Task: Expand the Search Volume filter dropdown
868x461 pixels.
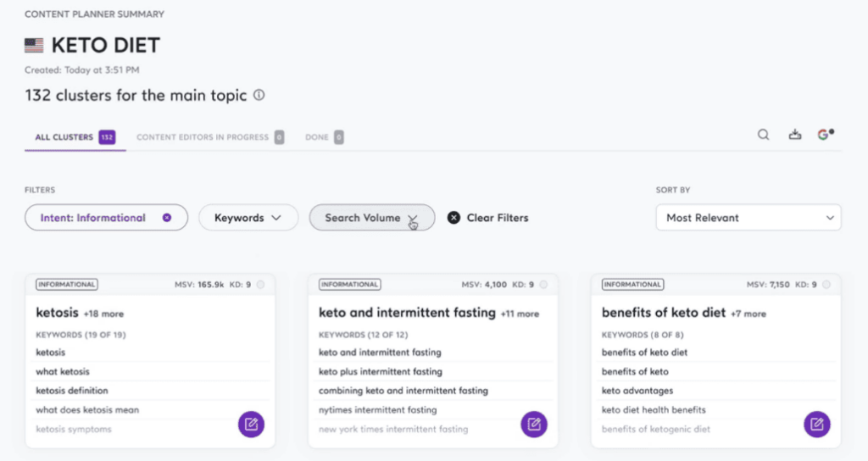Action: [x=371, y=218]
